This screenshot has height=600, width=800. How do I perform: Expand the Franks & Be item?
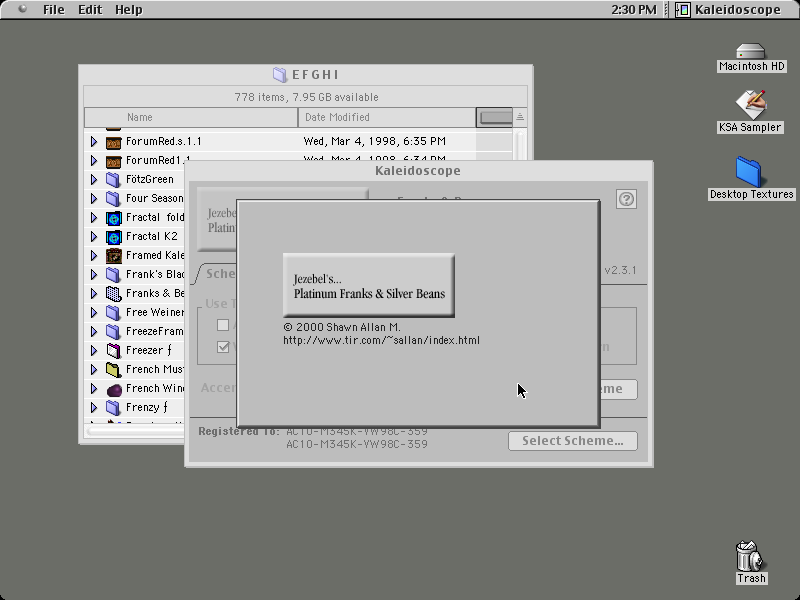pos(94,293)
